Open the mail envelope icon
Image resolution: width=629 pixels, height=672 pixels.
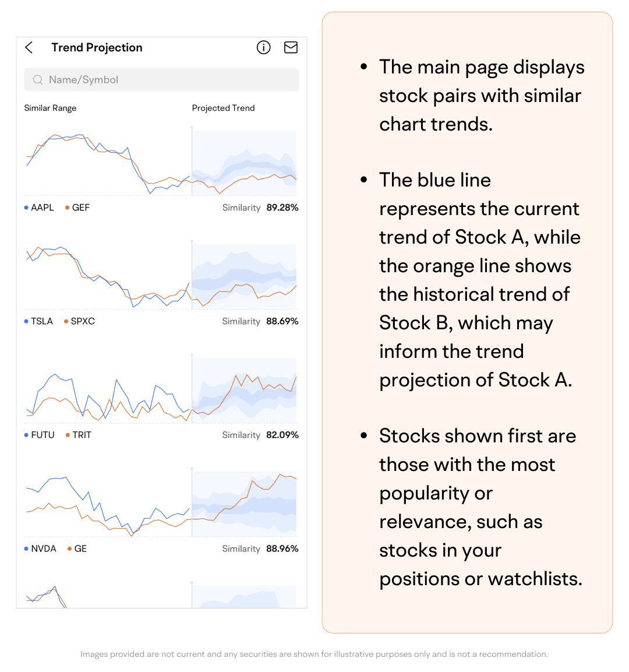pyautogui.click(x=291, y=48)
